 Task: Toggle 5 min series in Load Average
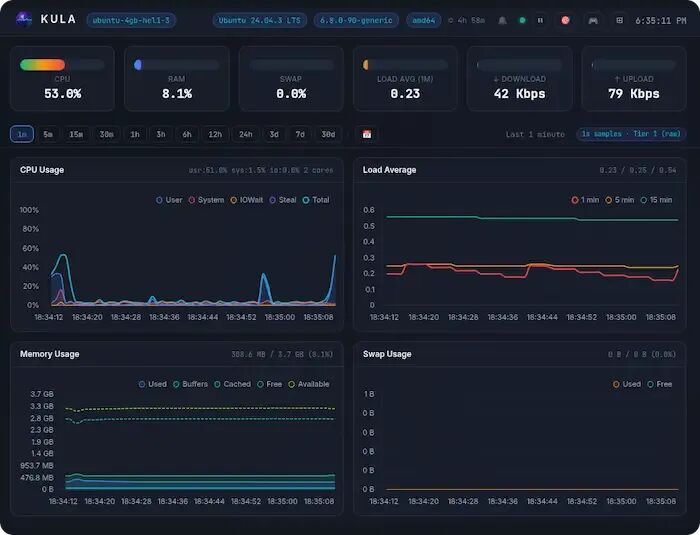(x=620, y=200)
